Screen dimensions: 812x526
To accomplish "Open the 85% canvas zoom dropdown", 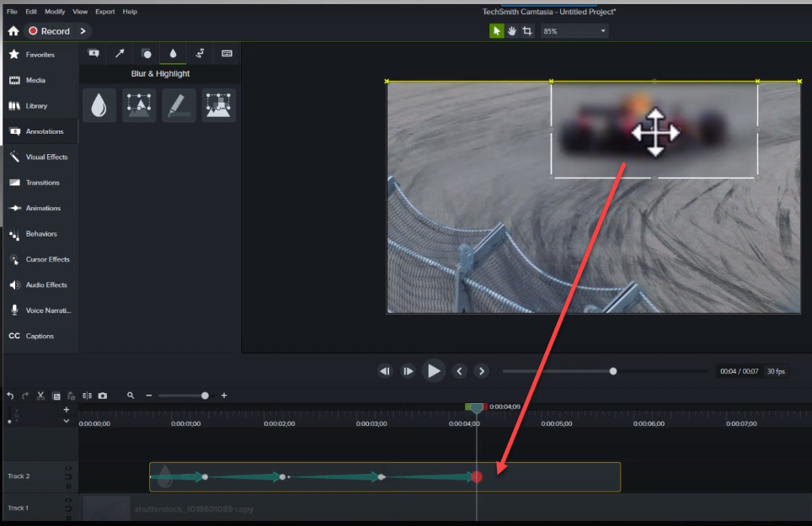I will point(574,31).
